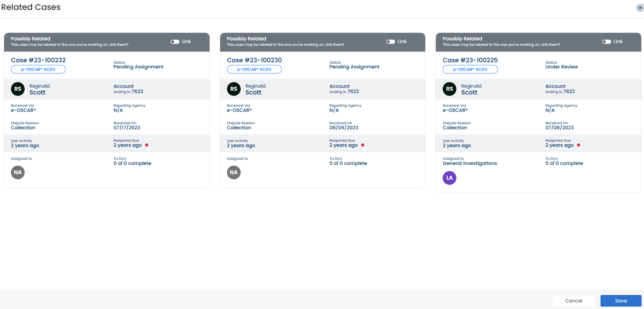Image resolution: width=644 pixels, height=309 pixels.
Task: Click Received On date 08/09/2023
Action: 344,128
